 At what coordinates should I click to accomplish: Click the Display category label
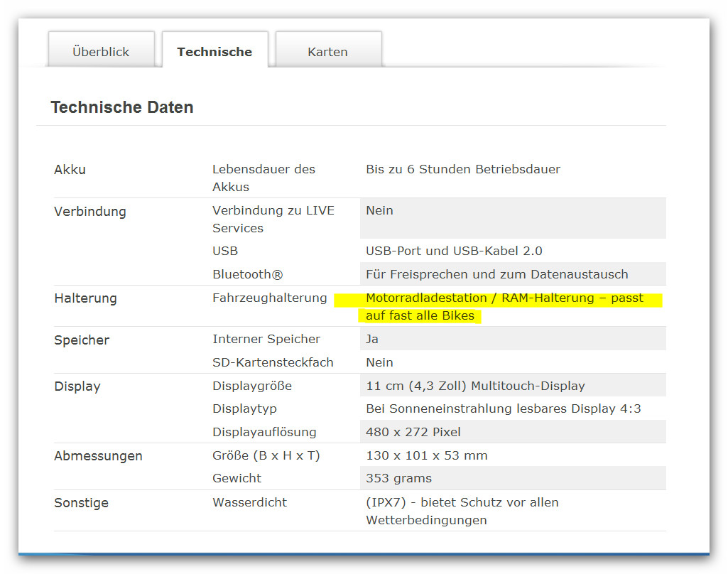point(77,386)
